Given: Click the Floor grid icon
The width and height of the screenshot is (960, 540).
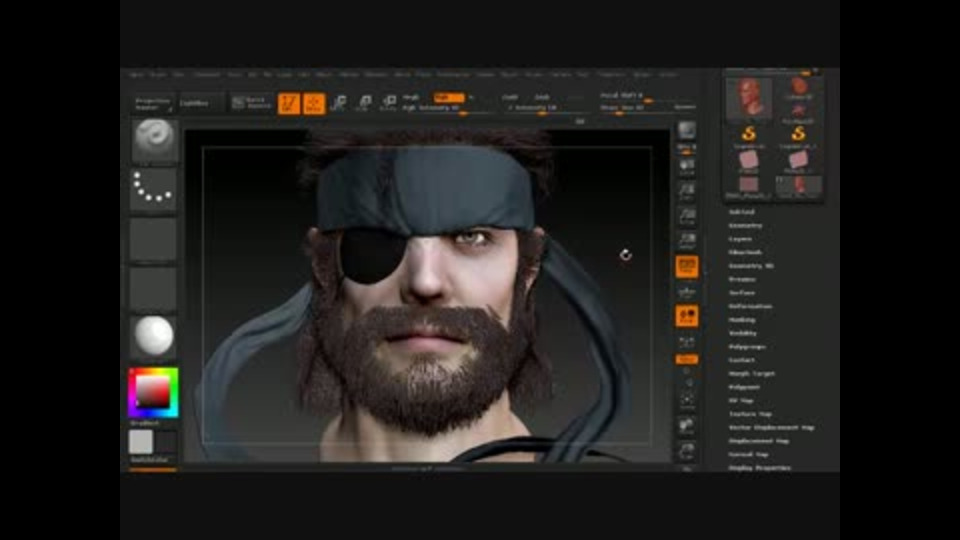Looking at the screenshot, I should point(687,291).
